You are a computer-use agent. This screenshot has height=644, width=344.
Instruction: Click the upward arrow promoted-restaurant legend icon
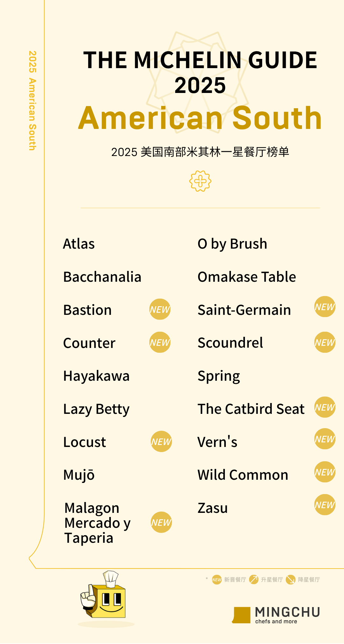pos(254,579)
